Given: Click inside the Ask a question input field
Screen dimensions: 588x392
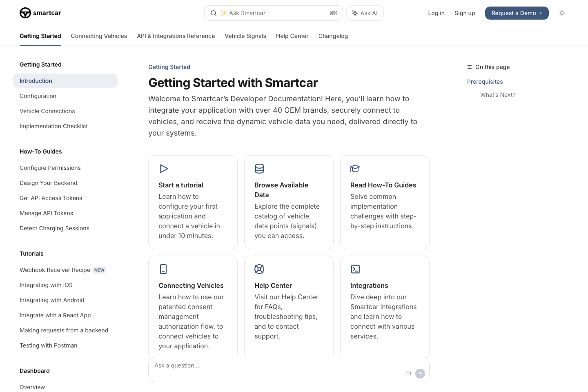Looking at the screenshot, I should click(245, 365).
